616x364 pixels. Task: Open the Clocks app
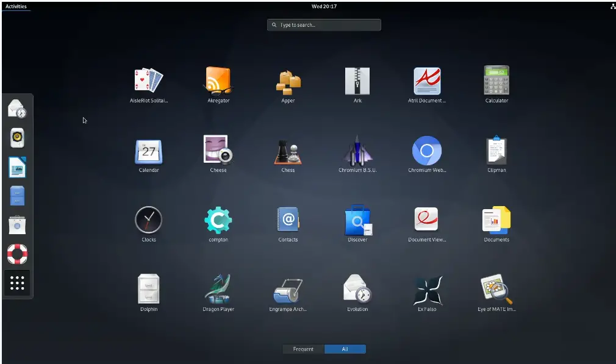[x=148, y=220]
